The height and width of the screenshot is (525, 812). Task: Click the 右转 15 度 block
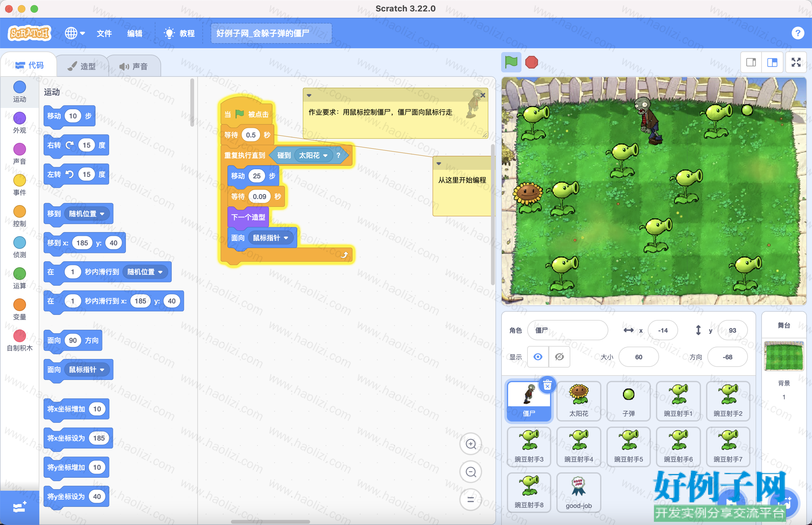[76, 145]
